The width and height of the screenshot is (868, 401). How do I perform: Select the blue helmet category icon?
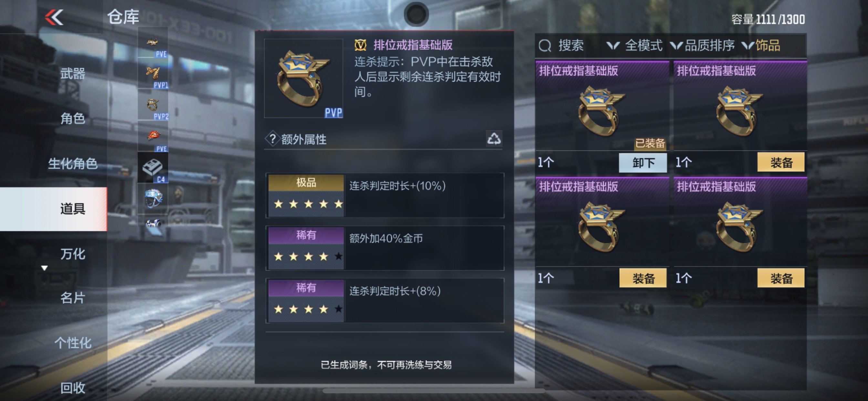(153, 198)
